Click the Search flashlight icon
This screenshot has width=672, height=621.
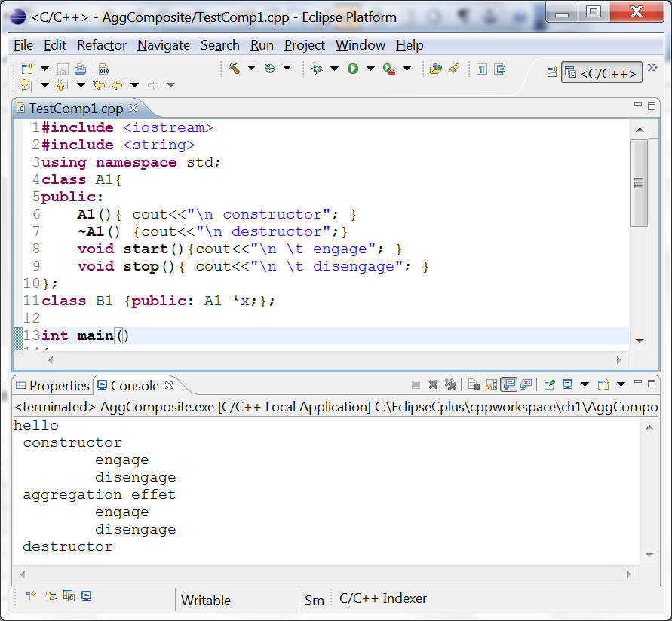click(453, 69)
